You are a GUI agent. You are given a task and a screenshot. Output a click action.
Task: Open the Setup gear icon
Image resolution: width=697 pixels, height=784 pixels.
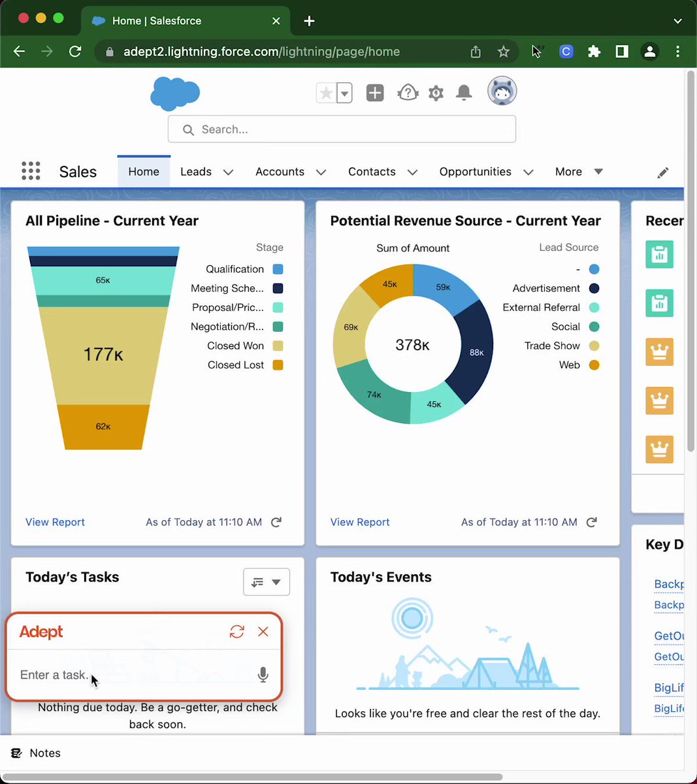436,93
